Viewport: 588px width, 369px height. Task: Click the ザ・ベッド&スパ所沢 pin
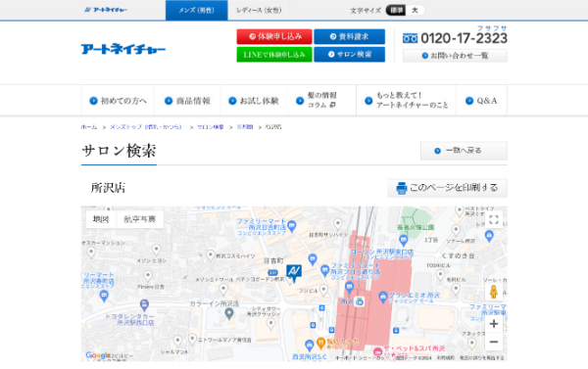point(377,351)
